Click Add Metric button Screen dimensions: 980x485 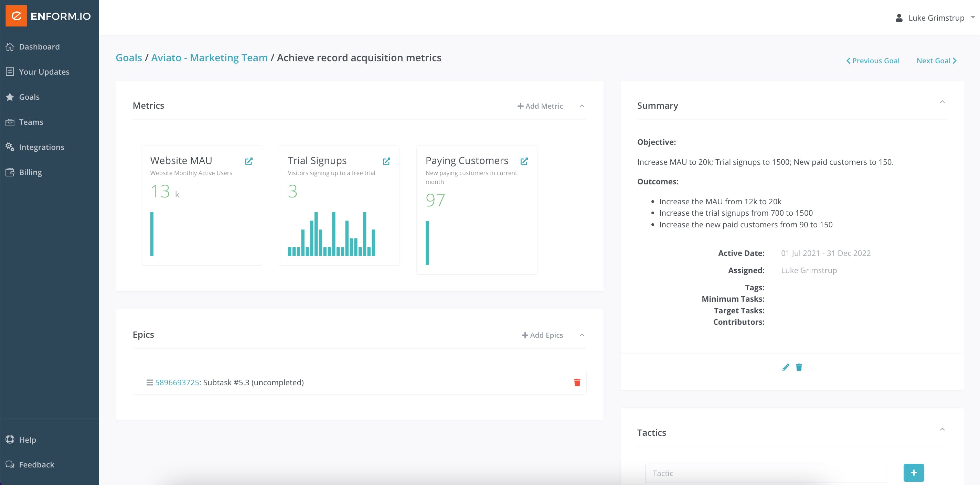pos(540,106)
